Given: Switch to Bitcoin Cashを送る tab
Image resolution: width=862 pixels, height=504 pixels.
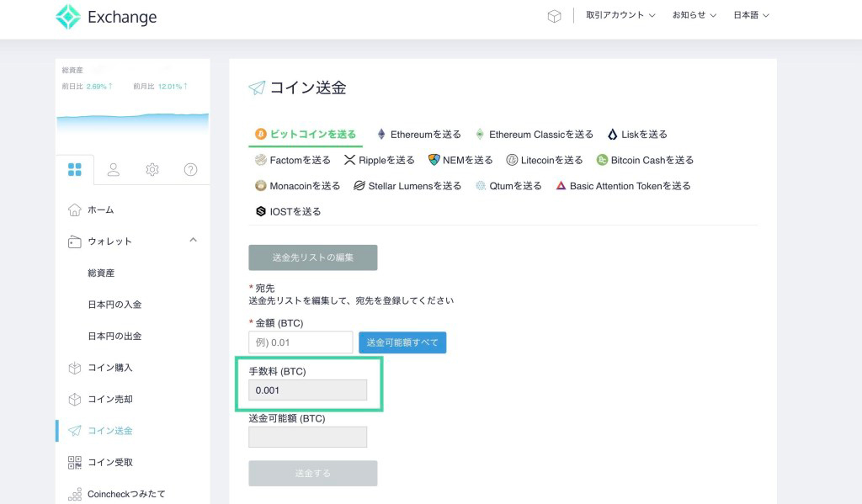Looking at the screenshot, I should pyautogui.click(x=646, y=161).
